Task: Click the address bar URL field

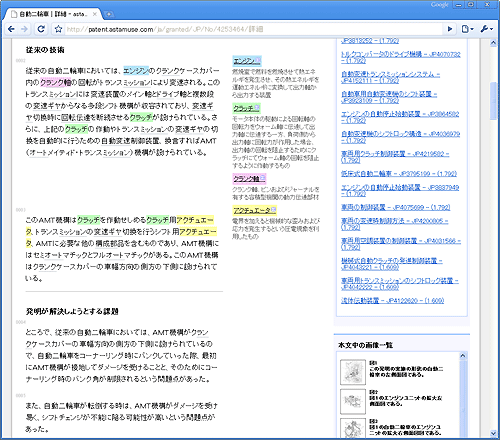Action: (x=253, y=29)
